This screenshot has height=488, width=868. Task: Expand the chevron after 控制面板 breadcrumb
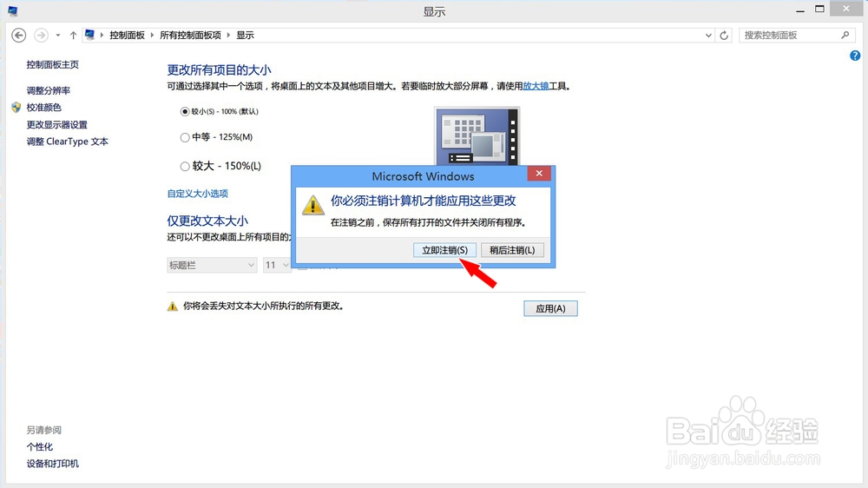[x=152, y=35]
